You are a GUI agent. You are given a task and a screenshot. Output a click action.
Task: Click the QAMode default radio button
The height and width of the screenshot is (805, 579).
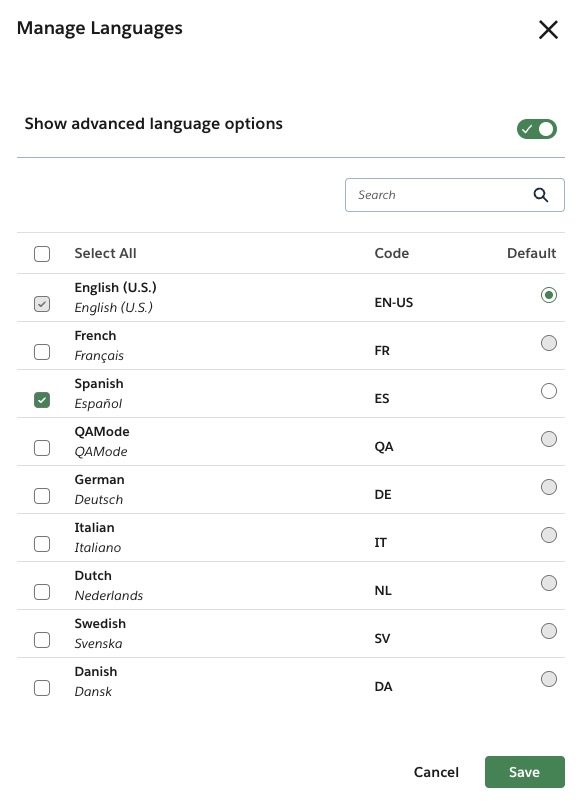[549, 439]
